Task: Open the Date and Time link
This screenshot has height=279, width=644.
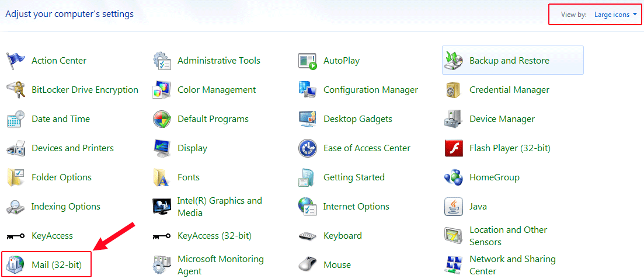Action: [x=61, y=119]
